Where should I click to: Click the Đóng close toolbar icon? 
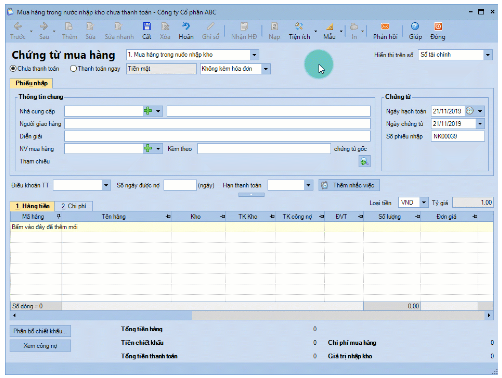coord(438,27)
